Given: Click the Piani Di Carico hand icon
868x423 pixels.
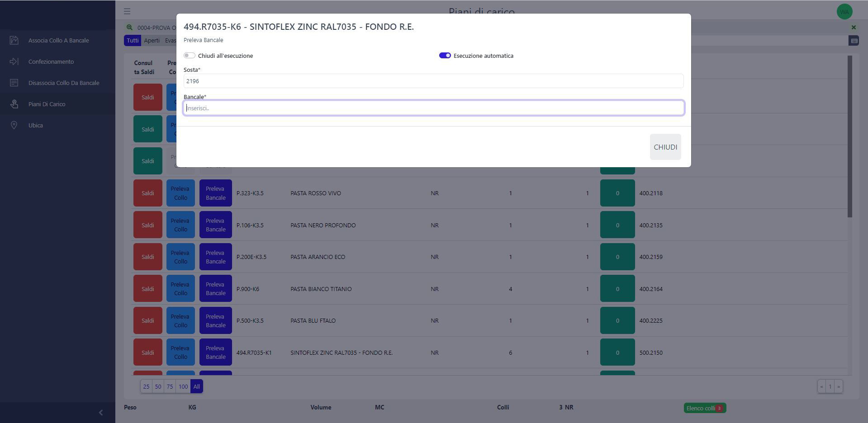Looking at the screenshot, I should (x=14, y=104).
